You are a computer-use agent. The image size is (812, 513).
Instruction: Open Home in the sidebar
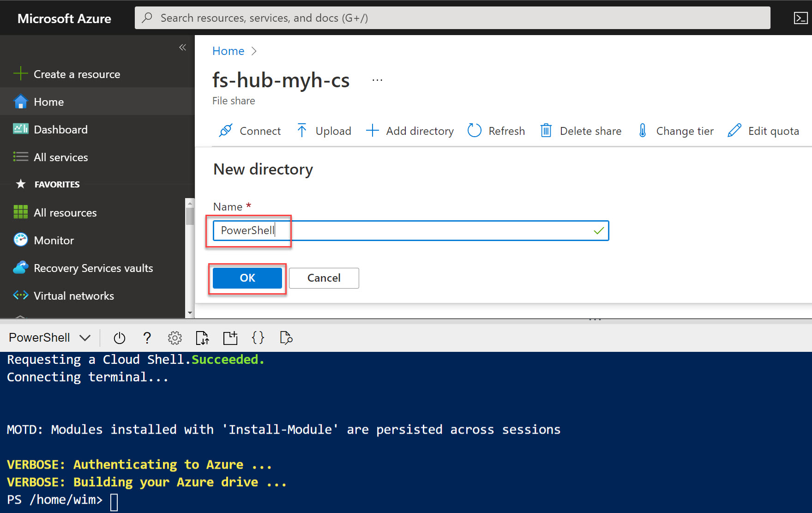click(x=97, y=102)
